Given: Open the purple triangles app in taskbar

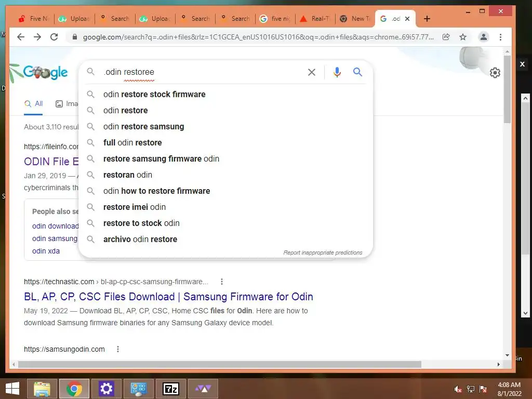Looking at the screenshot, I should [x=203, y=389].
